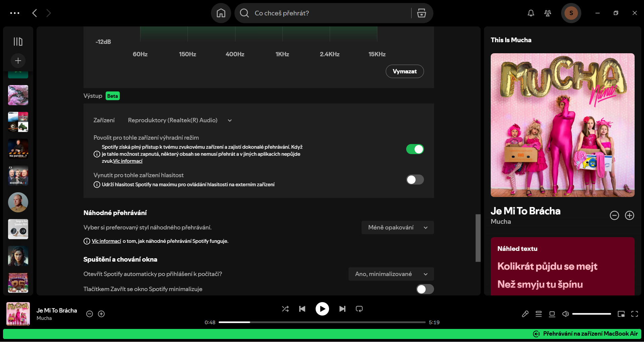
Task: Open the Connect to a device panel
Action: point(552,314)
